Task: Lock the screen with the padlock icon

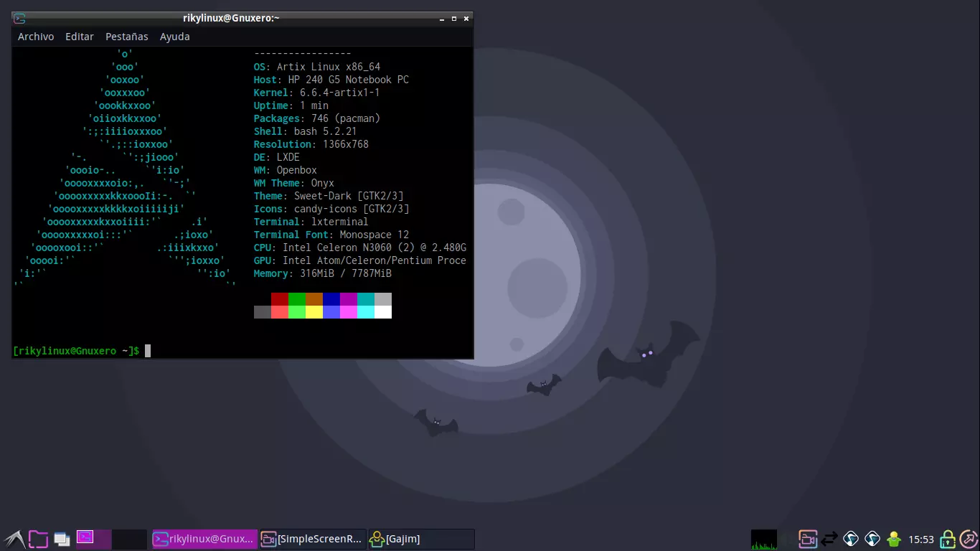Action: point(948,539)
